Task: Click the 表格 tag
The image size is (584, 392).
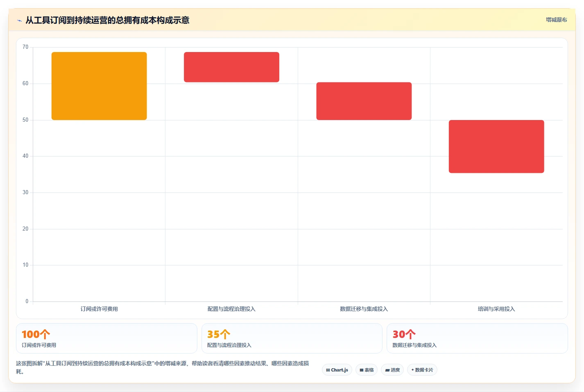Action: click(367, 370)
